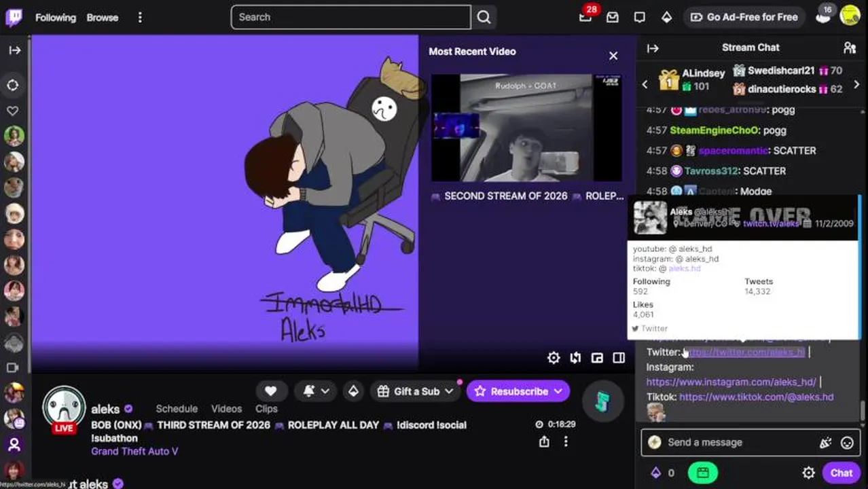Open the chat community users icon
This screenshot has height=489, width=868.
(849, 48)
